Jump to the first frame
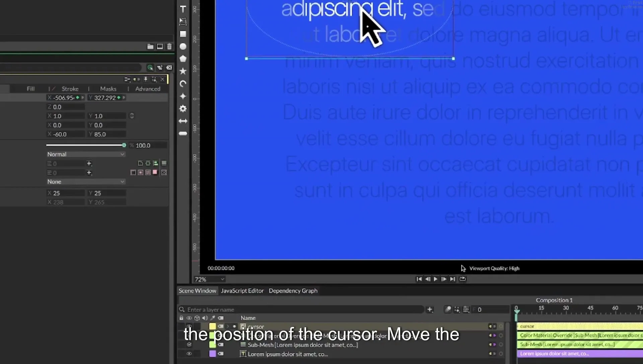The width and height of the screenshot is (643, 364). point(419,279)
